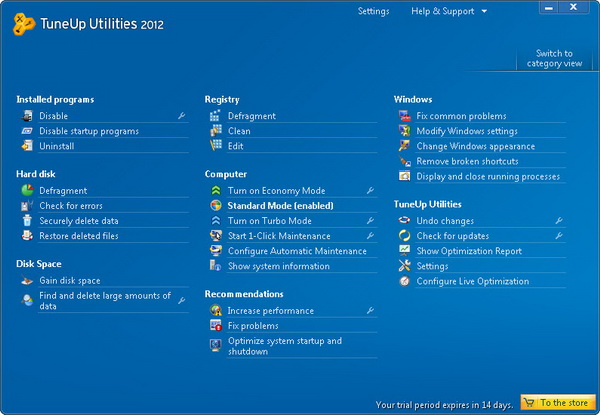Open Configure Live Optimization link
600x415 pixels.
[473, 281]
